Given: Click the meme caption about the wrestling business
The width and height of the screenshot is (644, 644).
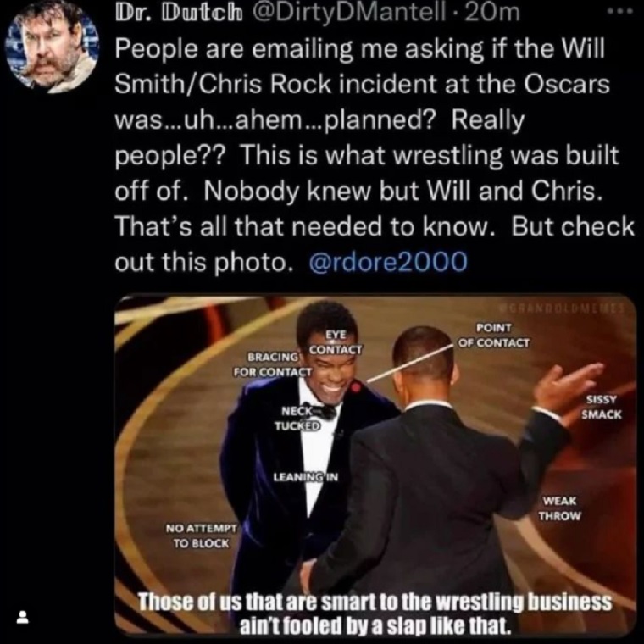Looking at the screenshot, I should (375, 614).
